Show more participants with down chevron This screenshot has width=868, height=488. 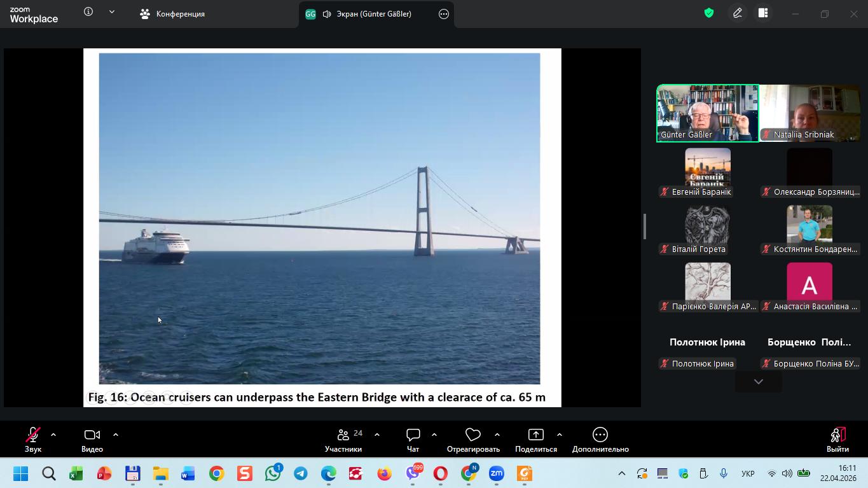[758, 382]
